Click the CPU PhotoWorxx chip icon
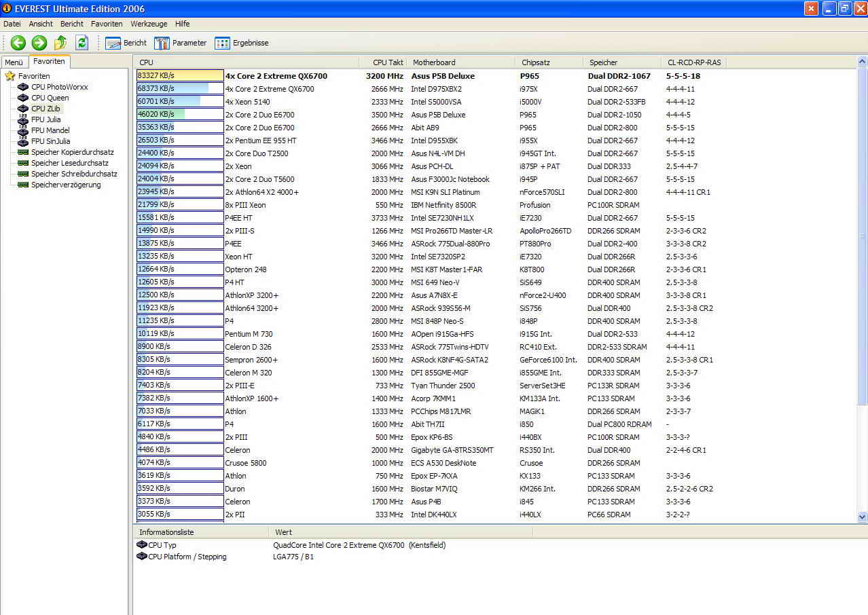The image size is (868, 615). [23, 87]
